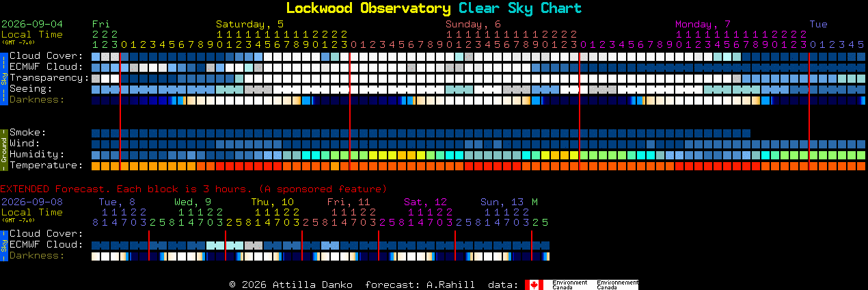Click the blue vertical Sky section label
The image size is (868, 290).
tap(4, 77)
